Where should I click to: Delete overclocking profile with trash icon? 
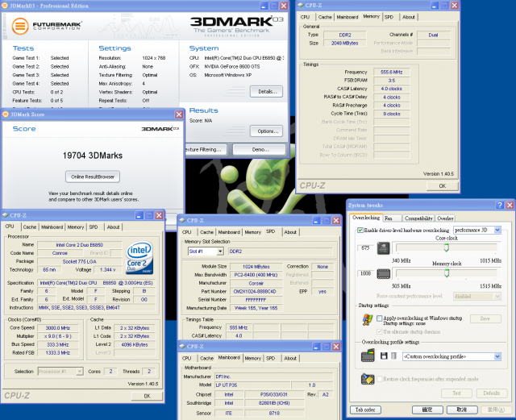[393, 356]
